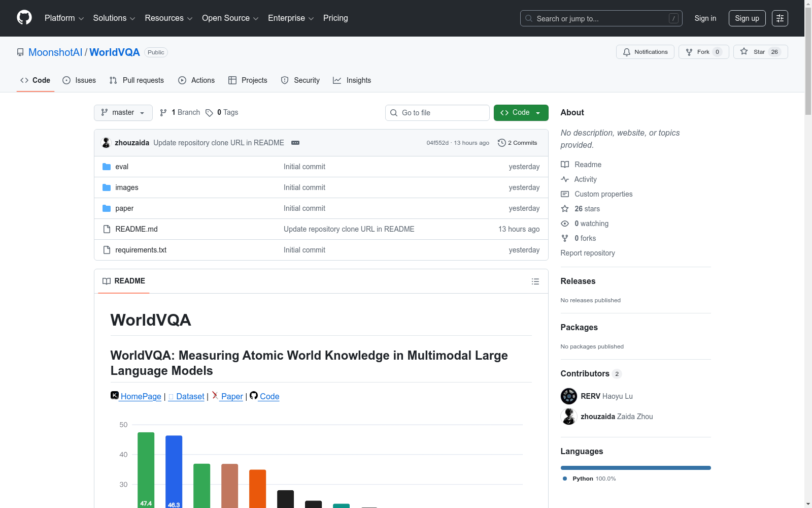Open the MoonshotAI owner link

(x=55, y=52)
